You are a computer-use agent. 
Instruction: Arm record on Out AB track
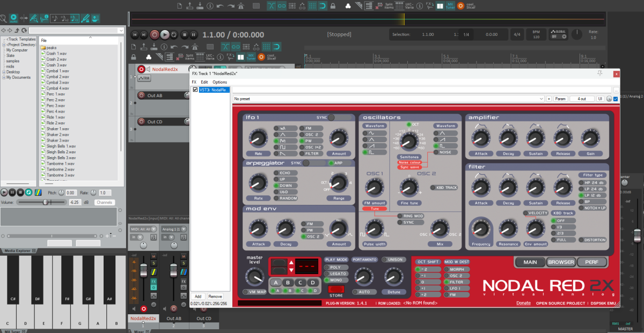tap(142, 95)
